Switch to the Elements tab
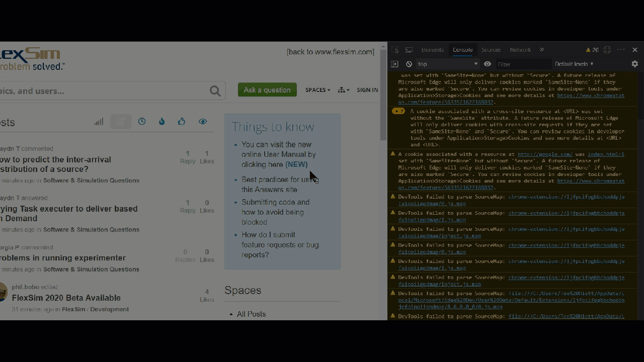Screen dimensions: 644x362 coord(432,50)
